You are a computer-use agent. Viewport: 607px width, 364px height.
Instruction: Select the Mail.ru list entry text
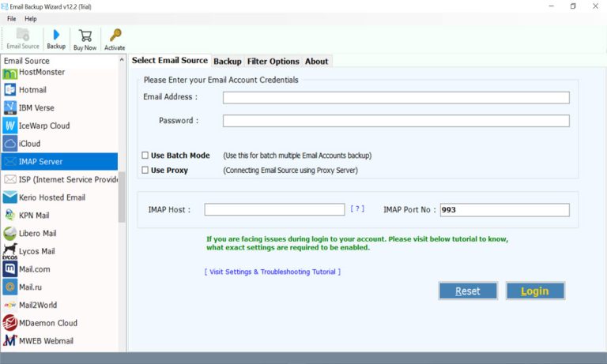click(30, 287)
